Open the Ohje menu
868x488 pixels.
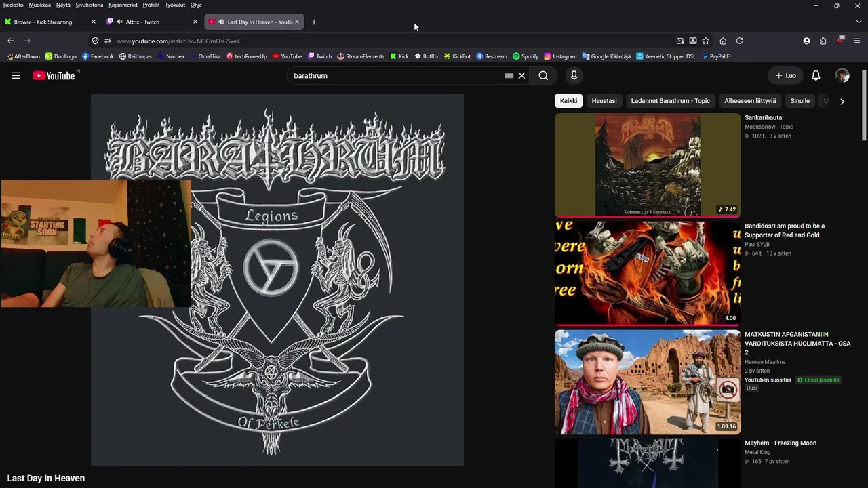tap(196, 5)
